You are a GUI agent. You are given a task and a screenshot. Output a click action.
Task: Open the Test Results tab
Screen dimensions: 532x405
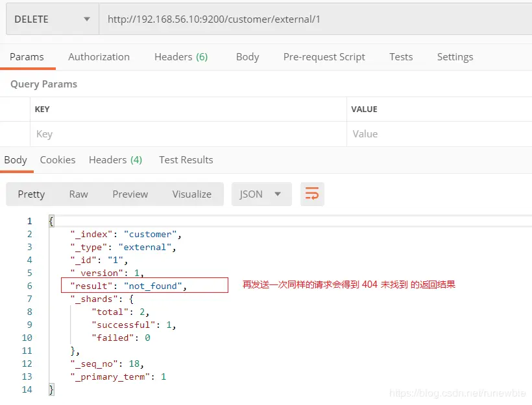pos(186,159)
